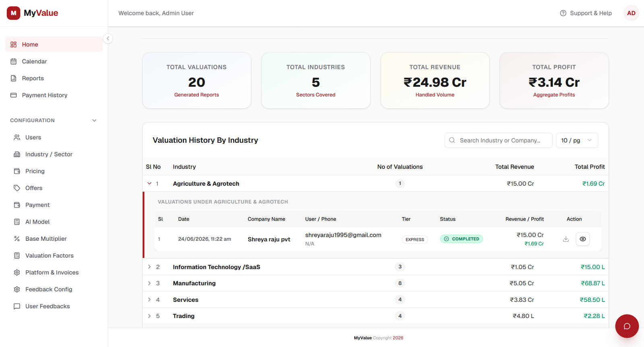Click the Total Profit column header
The height and width of the screenshot is (347, 644).
(590, 166)
